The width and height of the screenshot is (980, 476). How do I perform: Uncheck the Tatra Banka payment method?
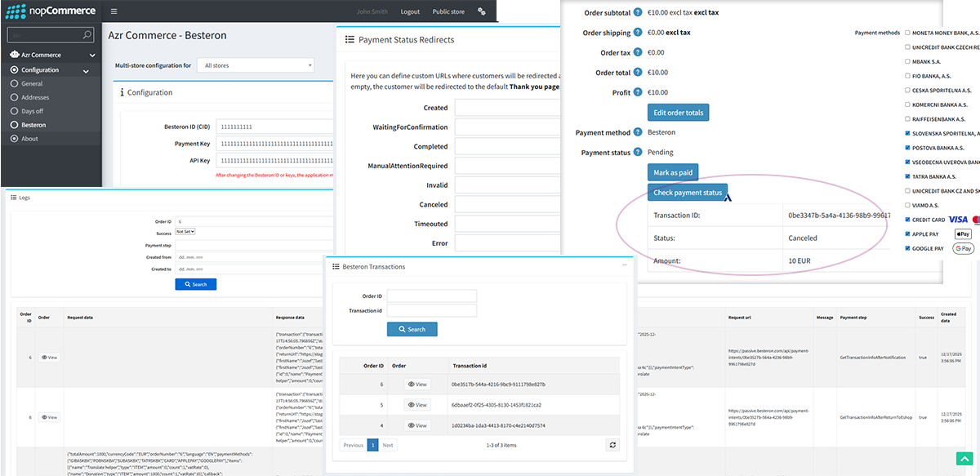[x=907, y=176]
